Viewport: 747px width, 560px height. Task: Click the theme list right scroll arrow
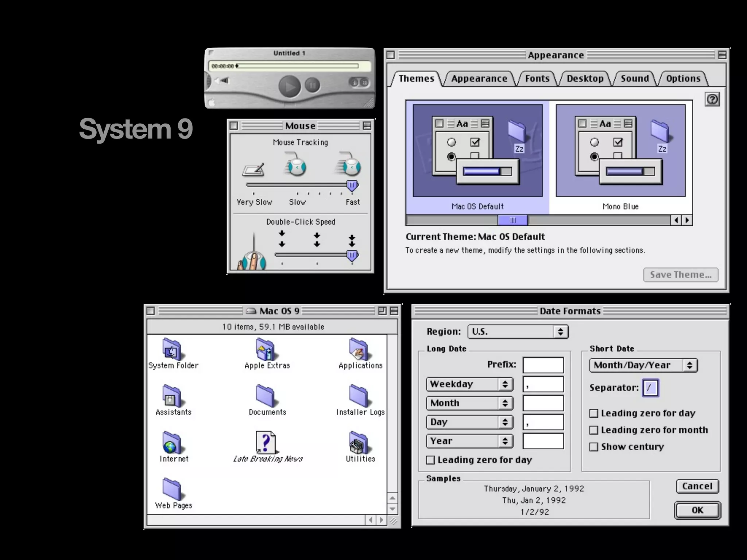687,220
